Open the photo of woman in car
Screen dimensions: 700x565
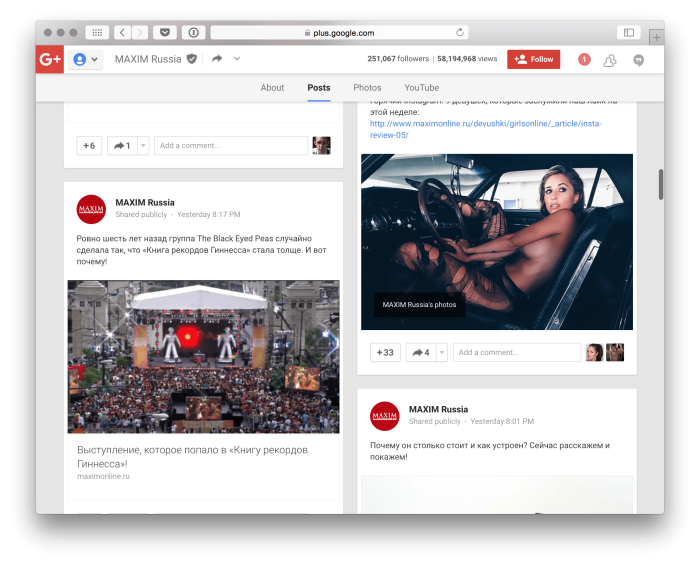click(497, 242)
